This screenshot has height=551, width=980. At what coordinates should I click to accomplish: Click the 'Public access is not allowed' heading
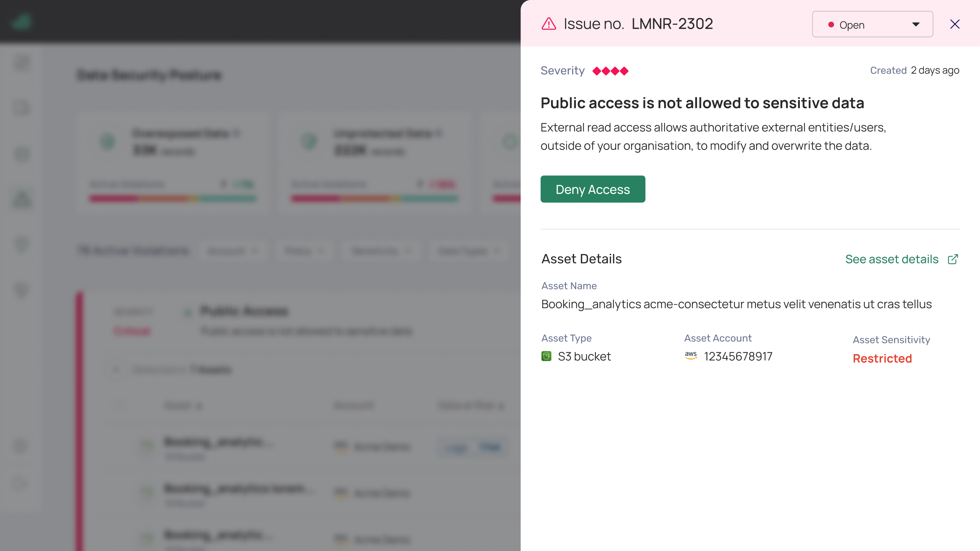pos(702,103)
